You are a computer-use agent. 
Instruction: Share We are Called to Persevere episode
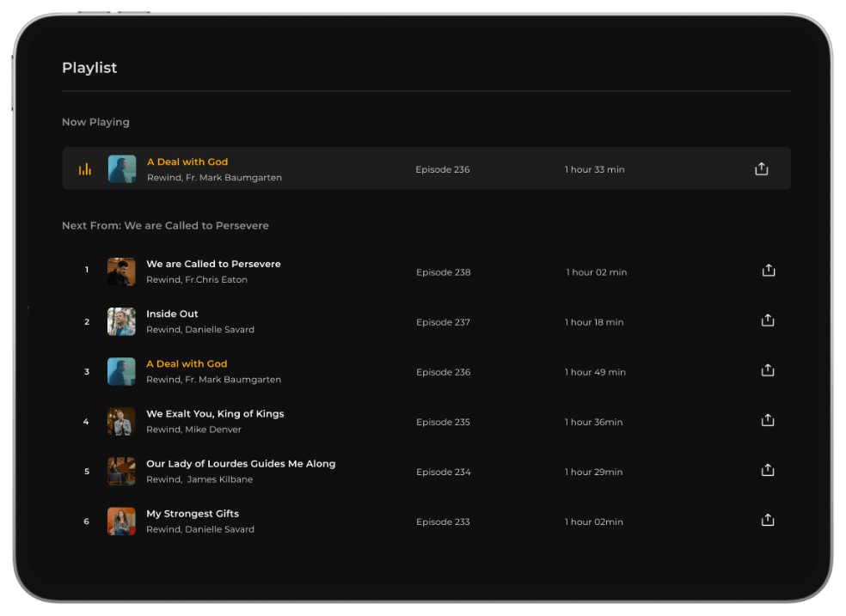(769, 271)
